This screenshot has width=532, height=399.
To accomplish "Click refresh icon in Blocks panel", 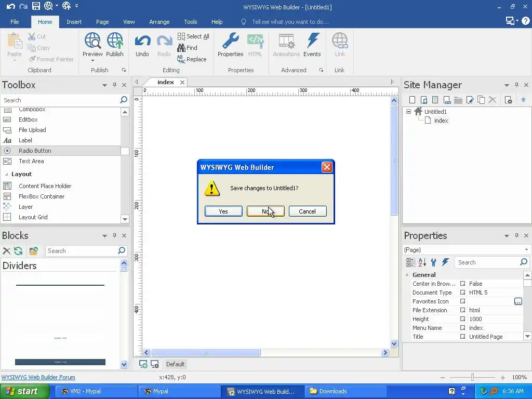I will [x=18, y=251].
